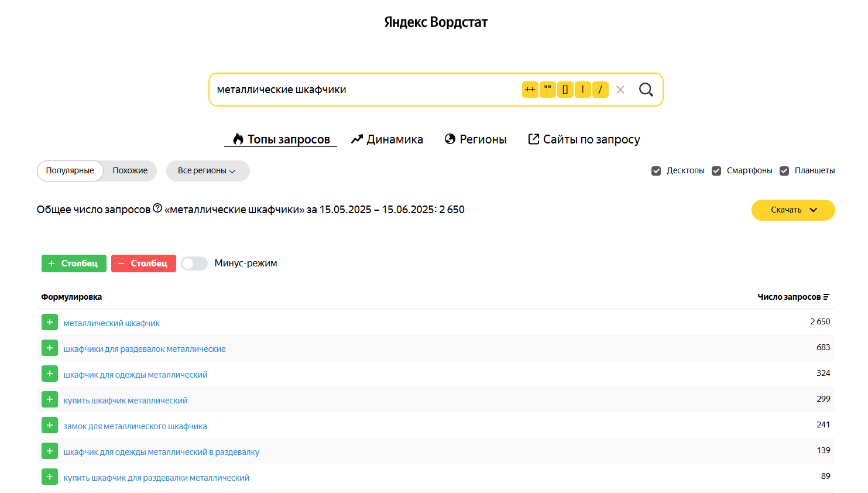Open замок для металлического шкафчика link
This screenshot has height=493, width=868.
pos(135,426)
